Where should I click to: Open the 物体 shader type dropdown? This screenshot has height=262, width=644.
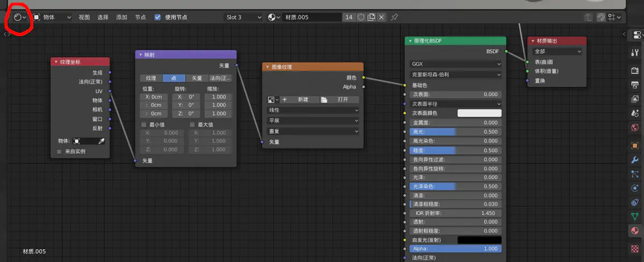[x=52, y=17]
